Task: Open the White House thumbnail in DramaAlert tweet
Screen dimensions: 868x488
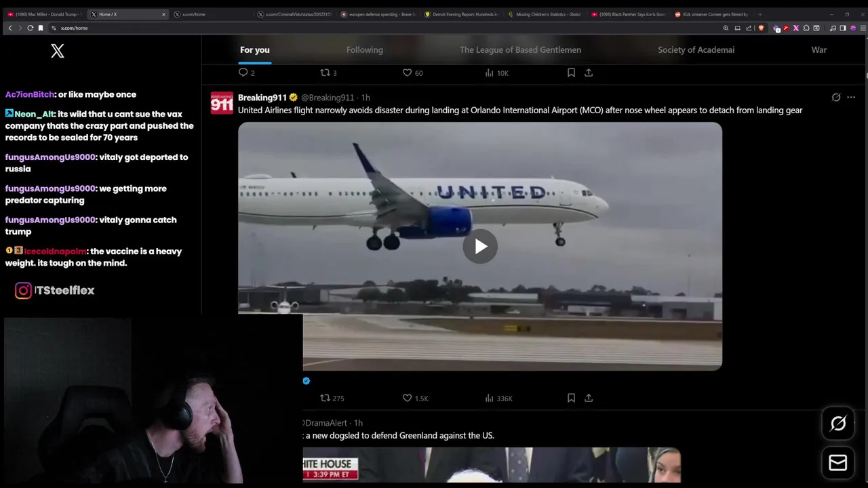Action: (x=492, y=465)
